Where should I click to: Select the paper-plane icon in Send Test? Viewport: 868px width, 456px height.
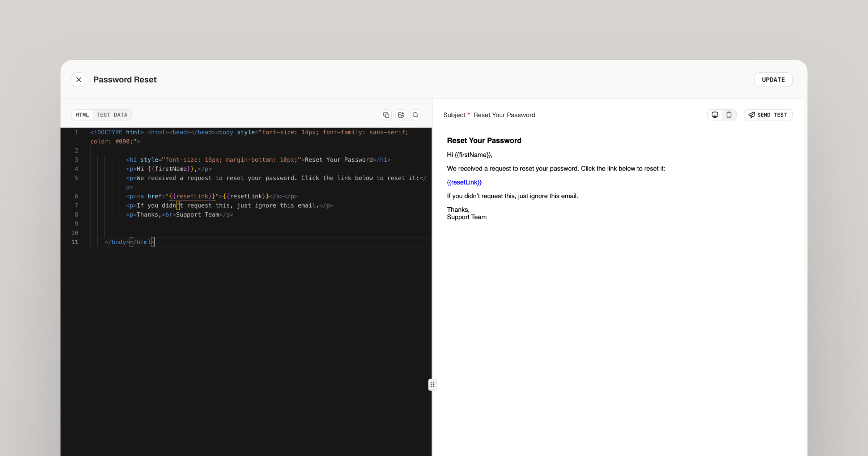(751, 115)
